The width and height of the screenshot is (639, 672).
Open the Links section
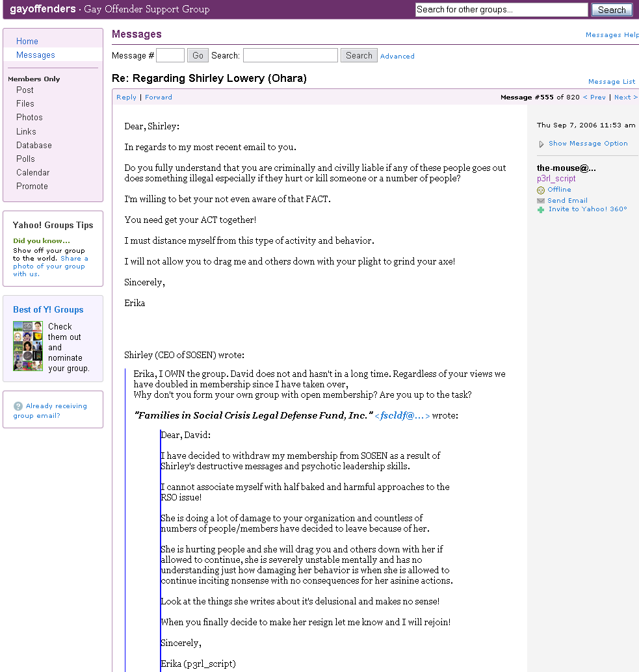tap(26, 131)
